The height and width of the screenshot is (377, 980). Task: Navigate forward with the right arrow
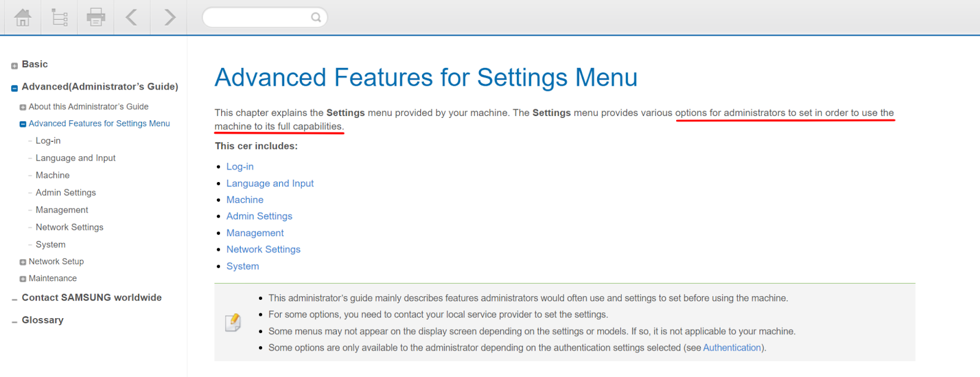pyautogui.click(x=170, y=17)
